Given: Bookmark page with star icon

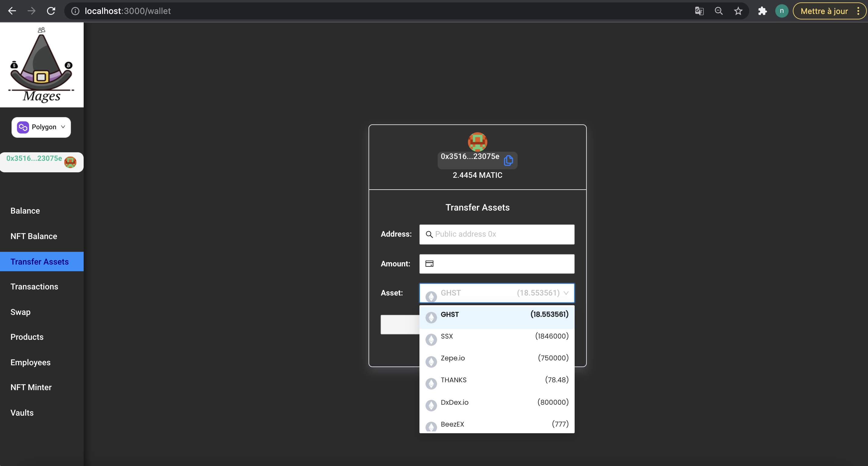Looking at the screenshot, I should point(738,11).
